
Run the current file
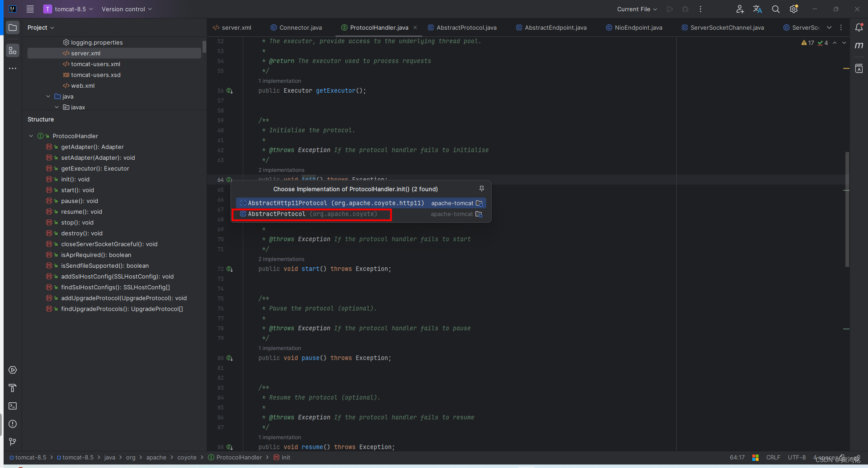pyautogui.click(x=670, y=9)
